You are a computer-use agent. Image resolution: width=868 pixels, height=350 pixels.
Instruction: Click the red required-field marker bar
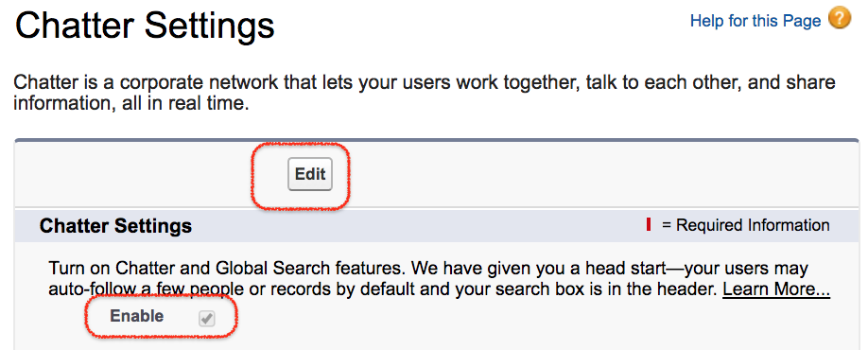click(x=649, y=225)
